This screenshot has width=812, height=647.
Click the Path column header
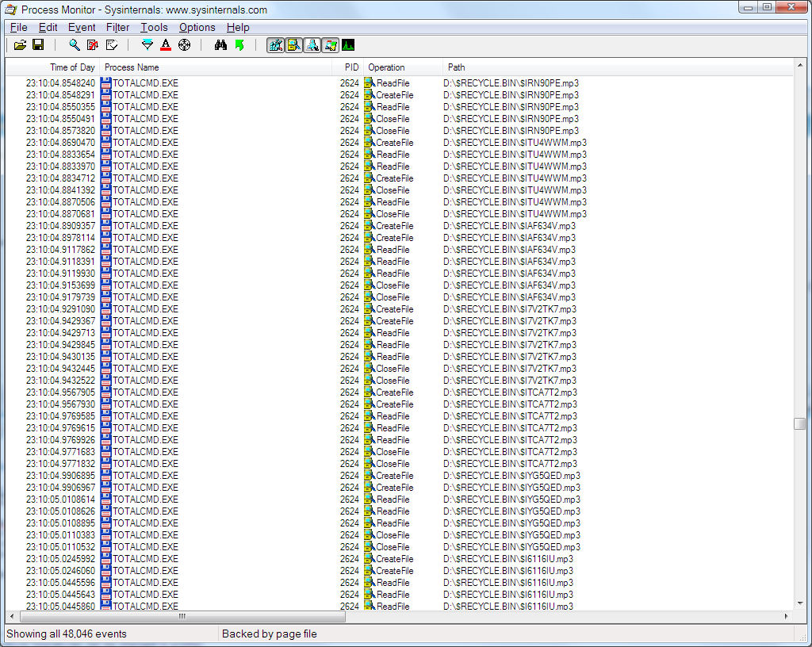point(618,67)
